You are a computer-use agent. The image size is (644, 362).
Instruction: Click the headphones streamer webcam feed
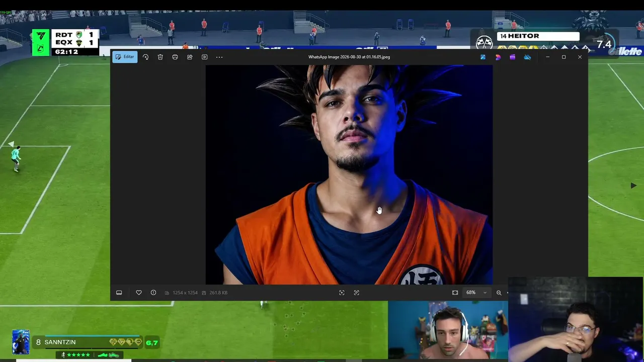(x=448, y=330)
